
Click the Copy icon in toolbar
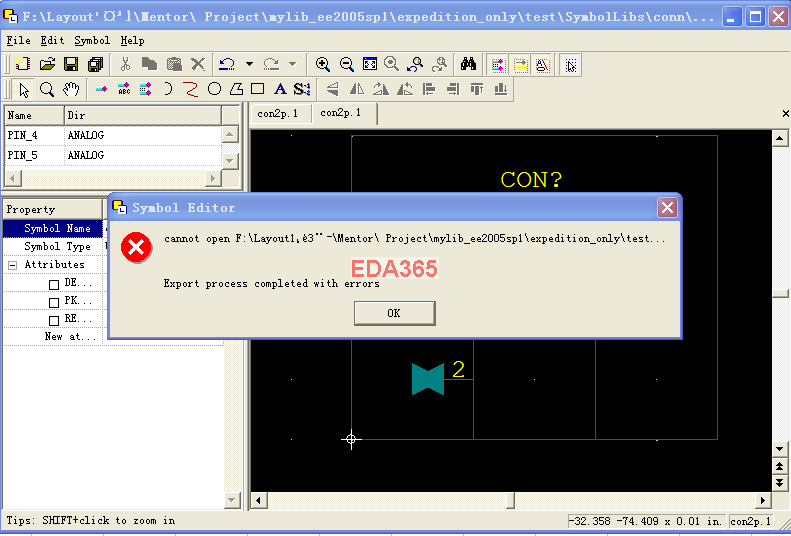149,64
